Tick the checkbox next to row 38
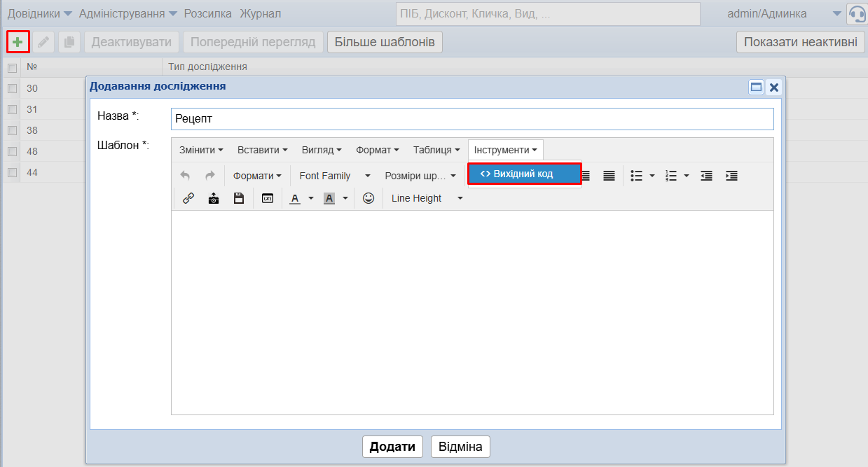868x467 pixels. tap(12, 130)
